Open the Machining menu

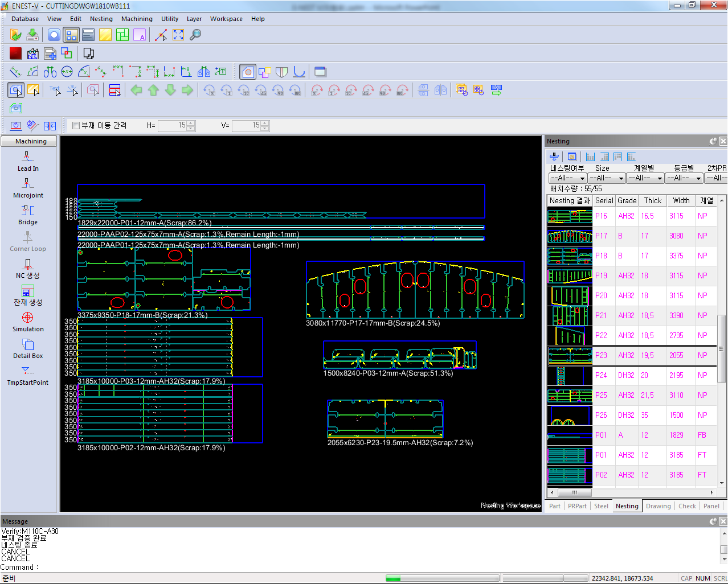point(137,19)
